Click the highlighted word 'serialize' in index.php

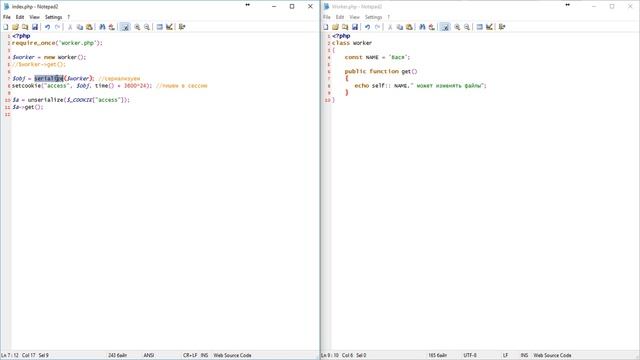[49, 78]
